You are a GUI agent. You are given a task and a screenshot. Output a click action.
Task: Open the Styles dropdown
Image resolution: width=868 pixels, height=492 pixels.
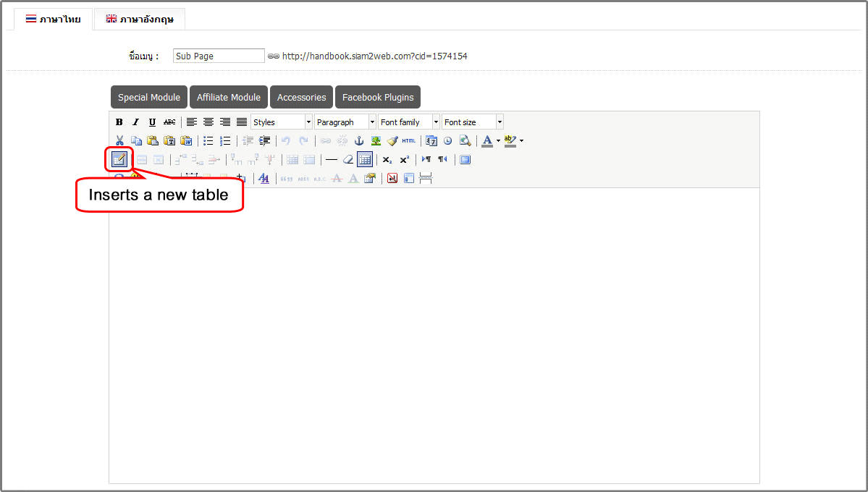(282, 122)
